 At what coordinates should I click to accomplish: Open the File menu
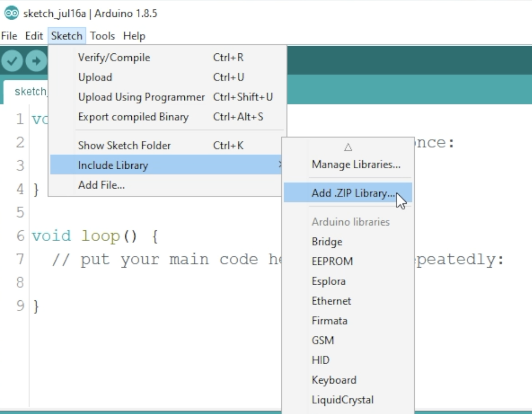[9, 36]
